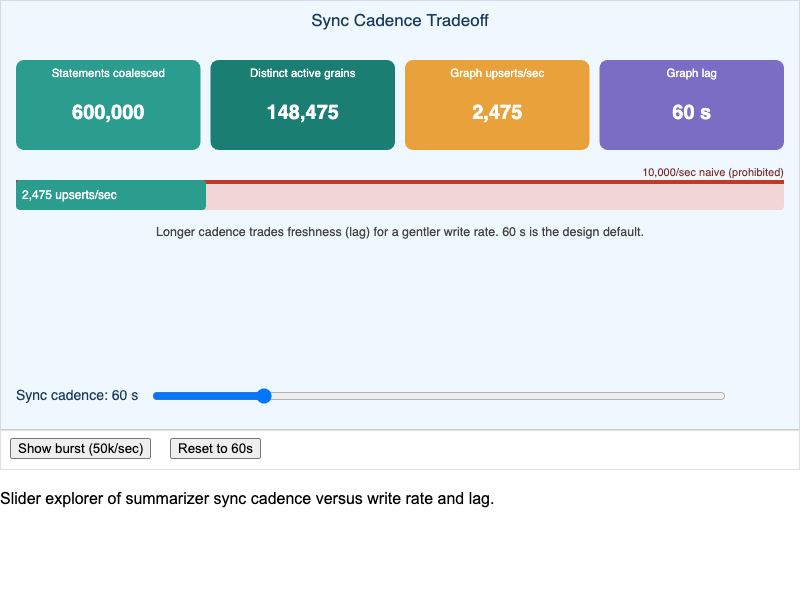Click the Slider explorer caption text
The height and width of the screenshot is (600, 800).
tap(247, 498)
